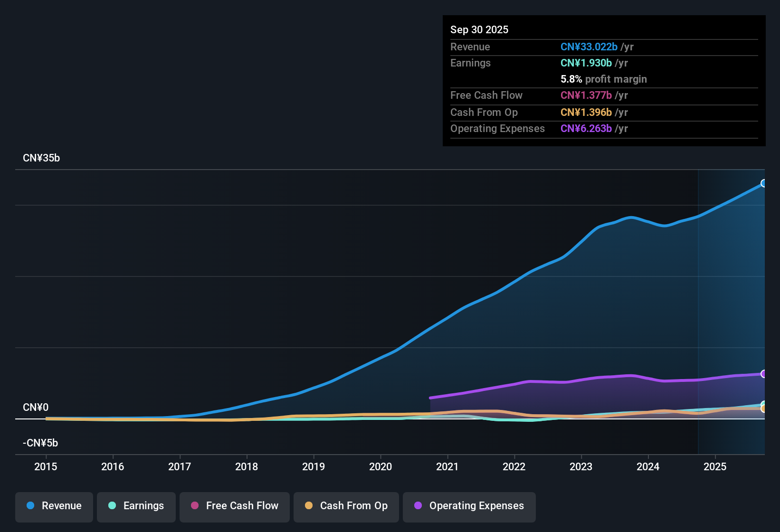The image size is (780, 532).
Task: Select the purple Operating Expenses legend dot
Action: tap(418, 506)
